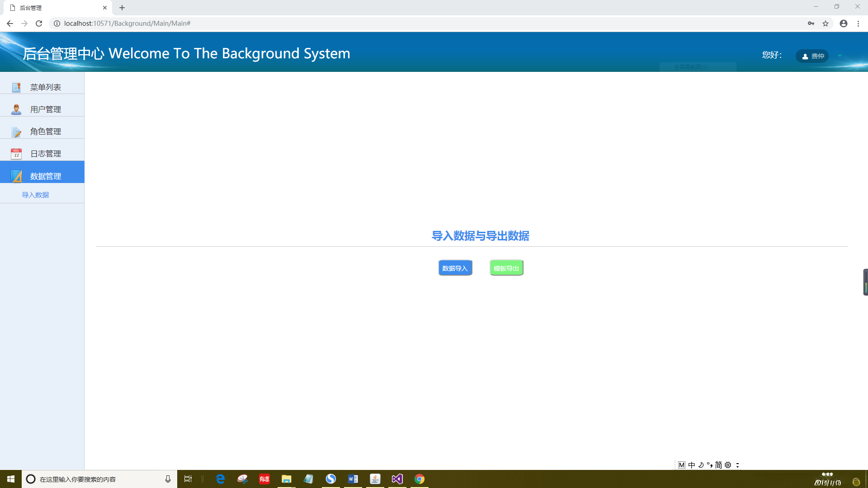The height and width of the screenshot is (488, 868).
Task: Open the Chrome profile avatar icon
Action: (x=844, y=23)
